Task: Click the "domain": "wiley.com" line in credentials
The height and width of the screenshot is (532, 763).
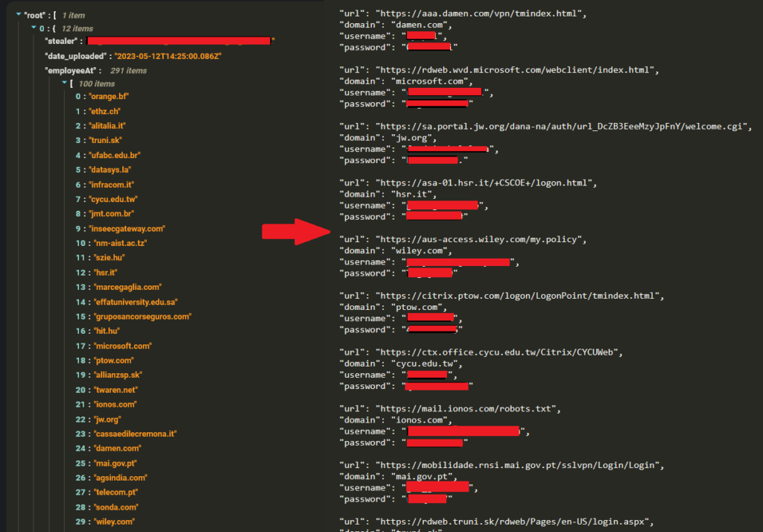Action: [396, 250]
